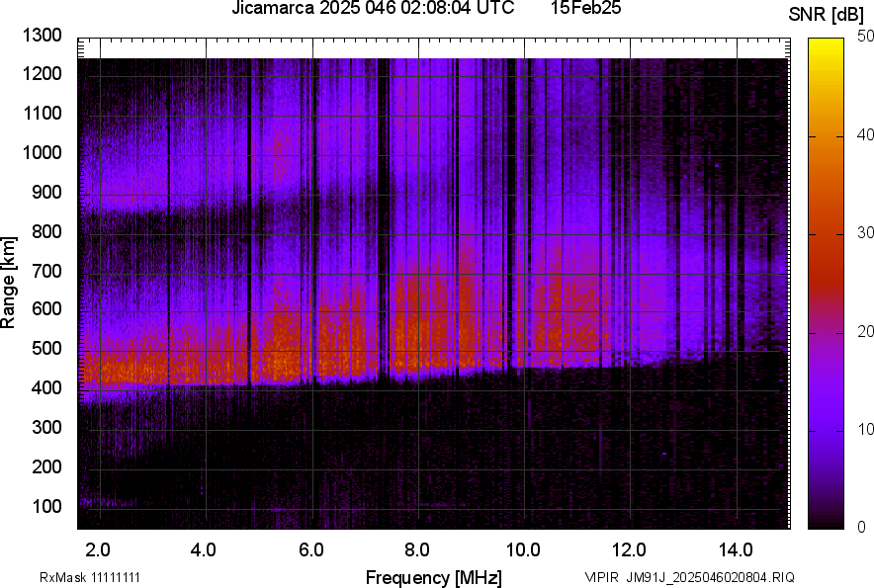This screenshot has height=588, width=874.
Task: Click the RxMask 11111111 text
Action: [x=74, y=577]
